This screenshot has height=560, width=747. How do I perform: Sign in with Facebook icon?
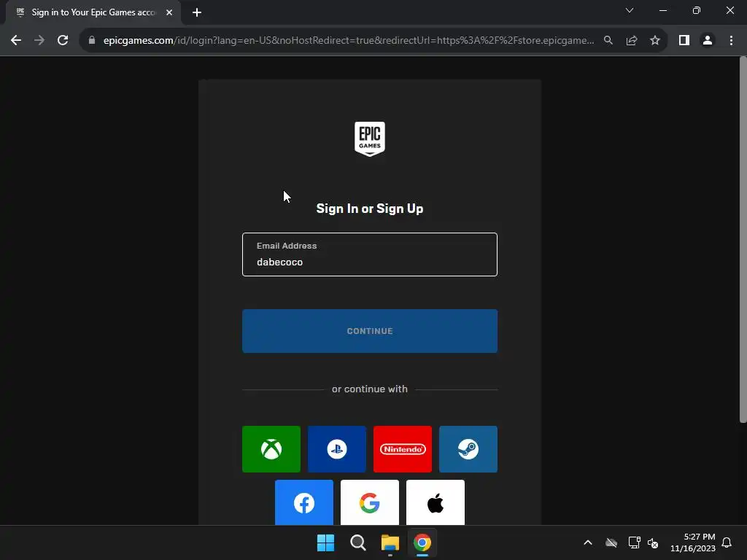point(304,502)
